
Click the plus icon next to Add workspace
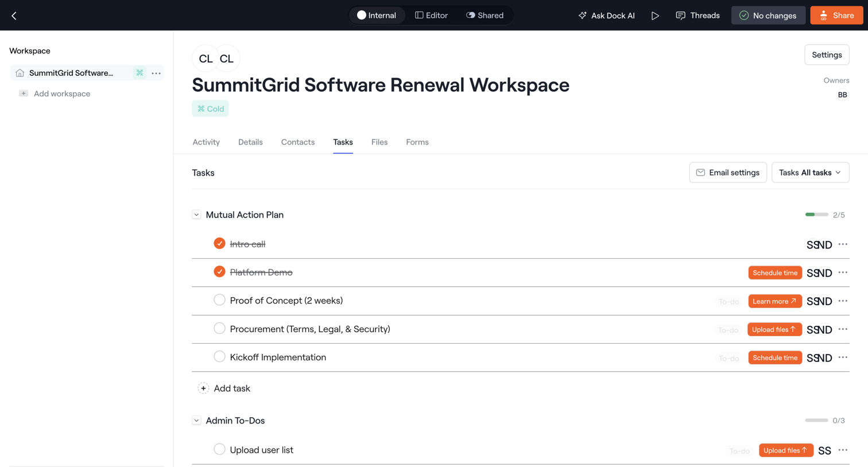point(24,94)
